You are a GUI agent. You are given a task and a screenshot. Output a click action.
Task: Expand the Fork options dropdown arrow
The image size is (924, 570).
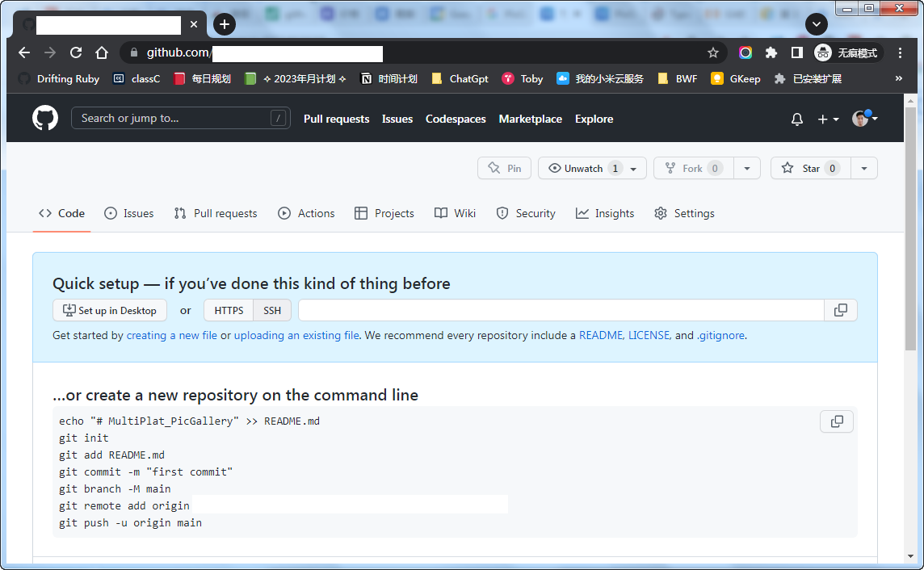(746, 169)
